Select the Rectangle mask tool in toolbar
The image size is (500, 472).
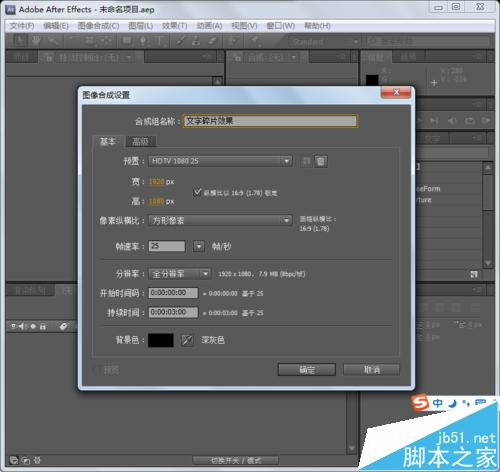[127, 41]
